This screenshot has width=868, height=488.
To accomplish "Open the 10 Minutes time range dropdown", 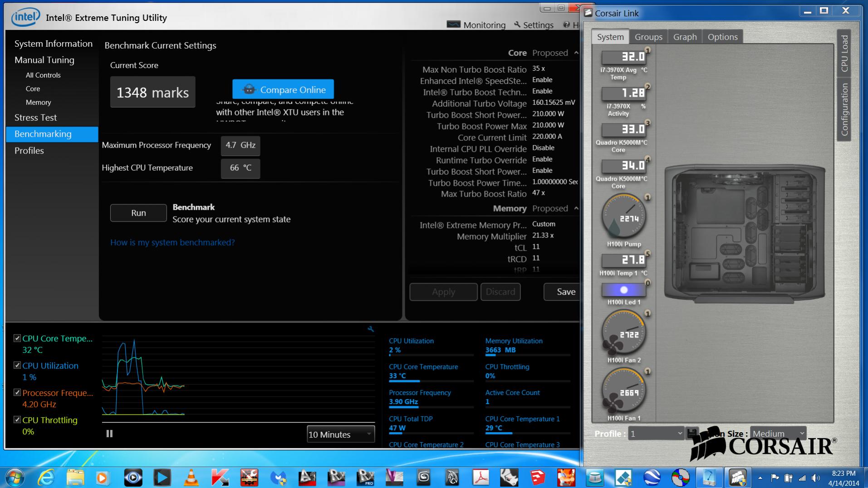I will [x=341, y=434].
